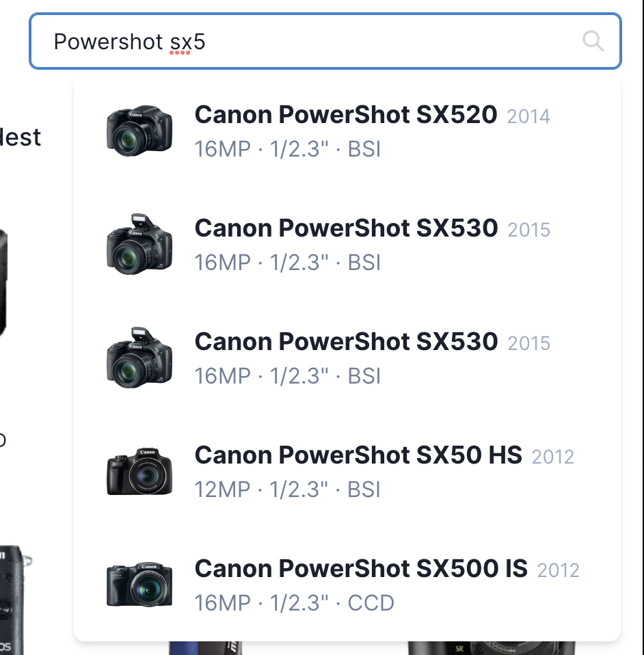Viewport: 644px width, 655px height.
Task: Select the first Canon PowerShot SX530 thumbnail
Action: tap(139, 244)
